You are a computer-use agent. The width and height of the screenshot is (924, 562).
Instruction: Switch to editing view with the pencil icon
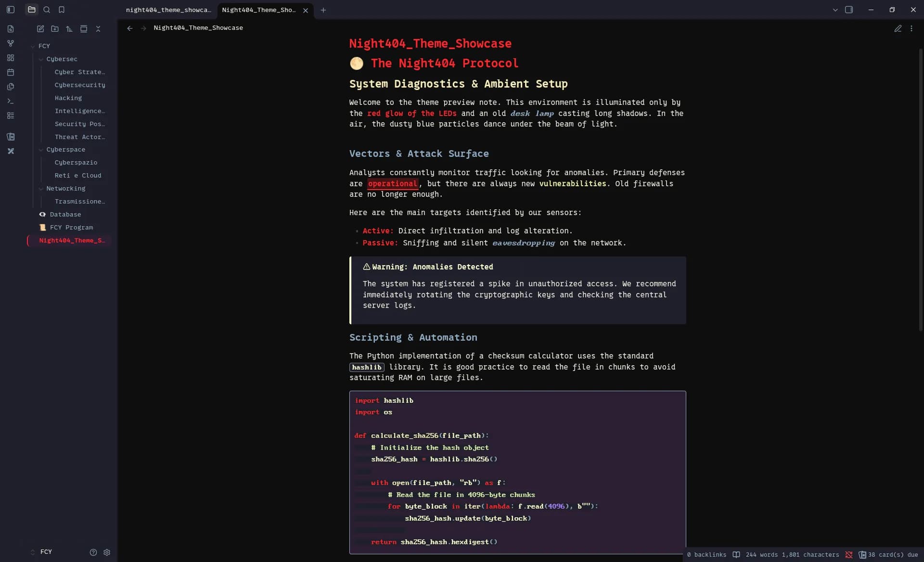[x=898, y=28]
